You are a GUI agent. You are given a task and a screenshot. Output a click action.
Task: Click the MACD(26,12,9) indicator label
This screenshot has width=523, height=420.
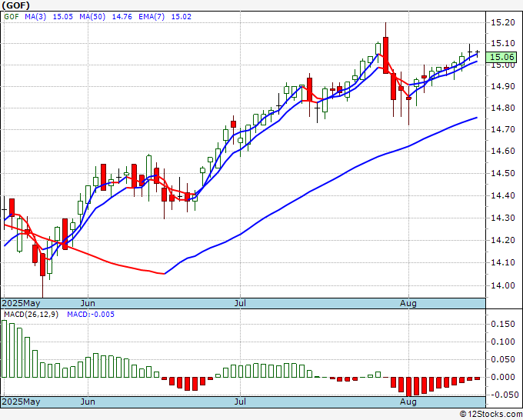31,315
